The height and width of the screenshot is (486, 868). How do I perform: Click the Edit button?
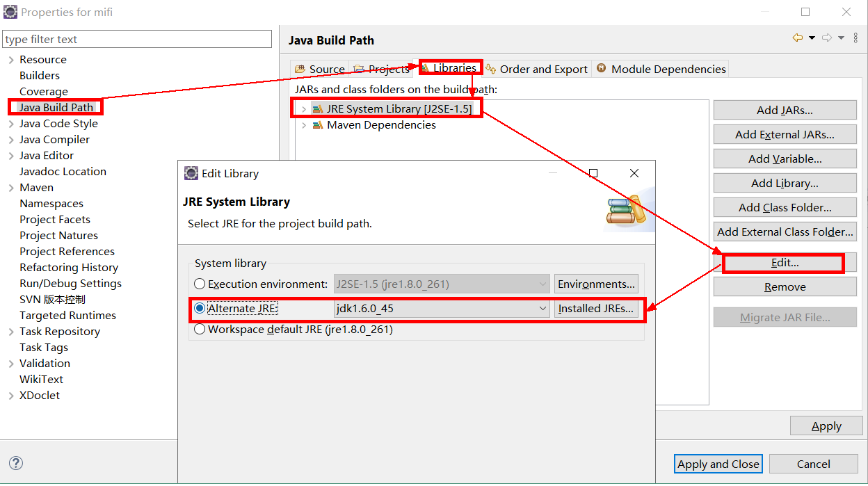785,263
